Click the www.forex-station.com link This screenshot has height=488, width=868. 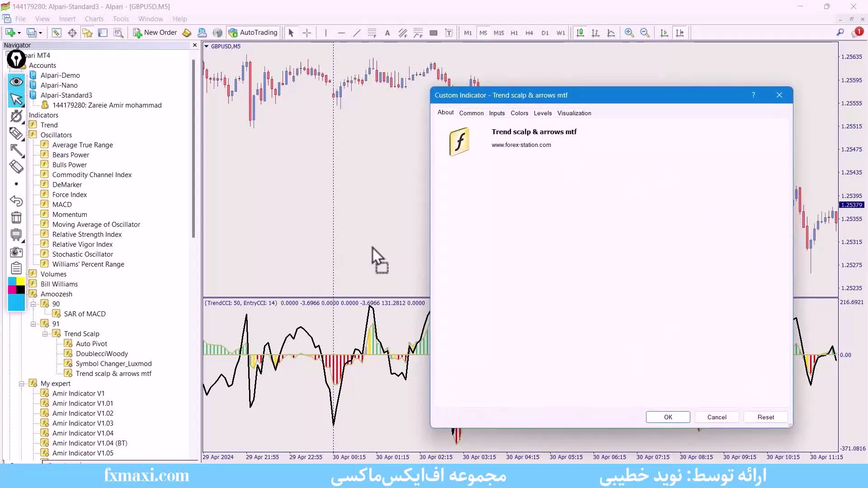(522, 144)
